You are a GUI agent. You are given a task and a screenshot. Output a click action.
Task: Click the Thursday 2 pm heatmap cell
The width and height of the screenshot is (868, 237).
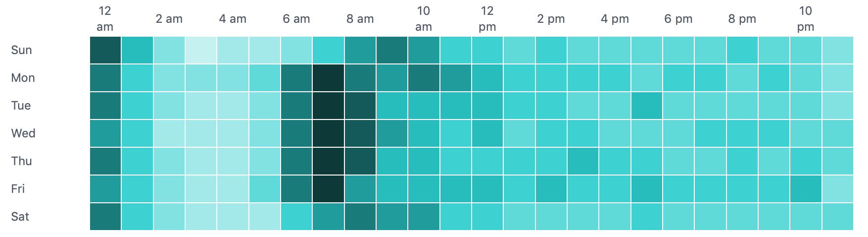pyautogui.click(x=551, y=161)
